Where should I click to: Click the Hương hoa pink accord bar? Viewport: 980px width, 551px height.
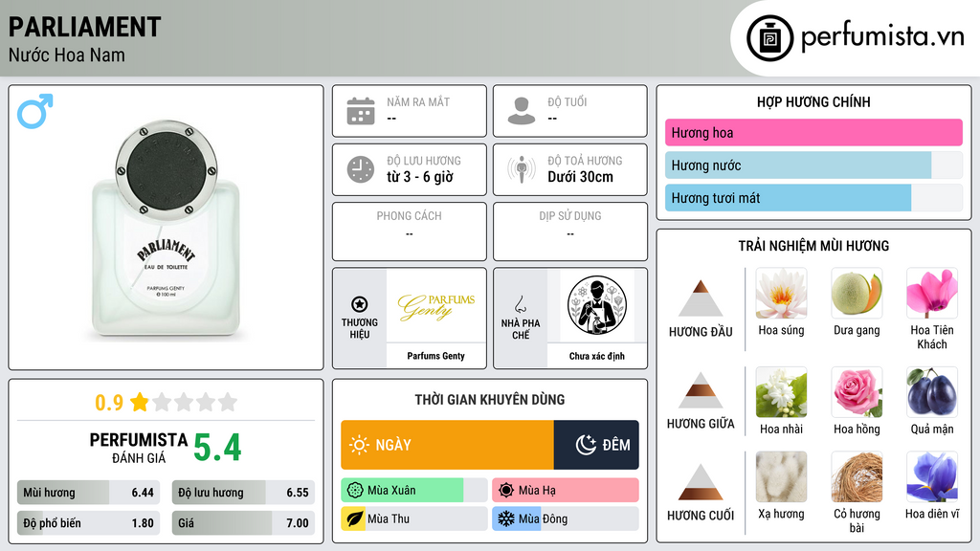click(813, 132)
